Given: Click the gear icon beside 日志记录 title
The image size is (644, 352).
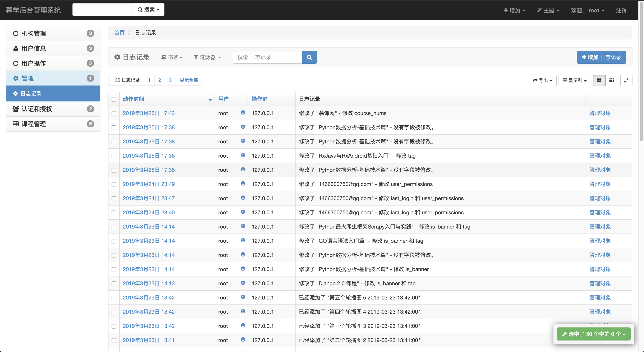Looking at the screenshot, I should point(117,57).
